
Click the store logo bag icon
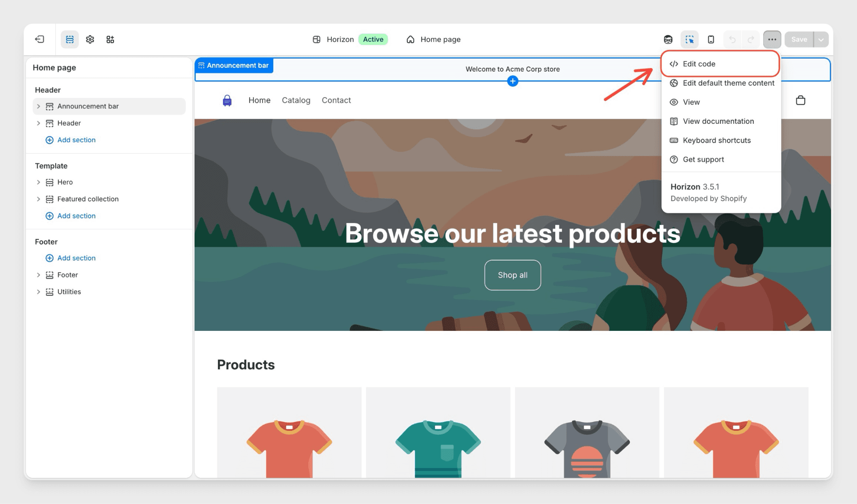227,100
